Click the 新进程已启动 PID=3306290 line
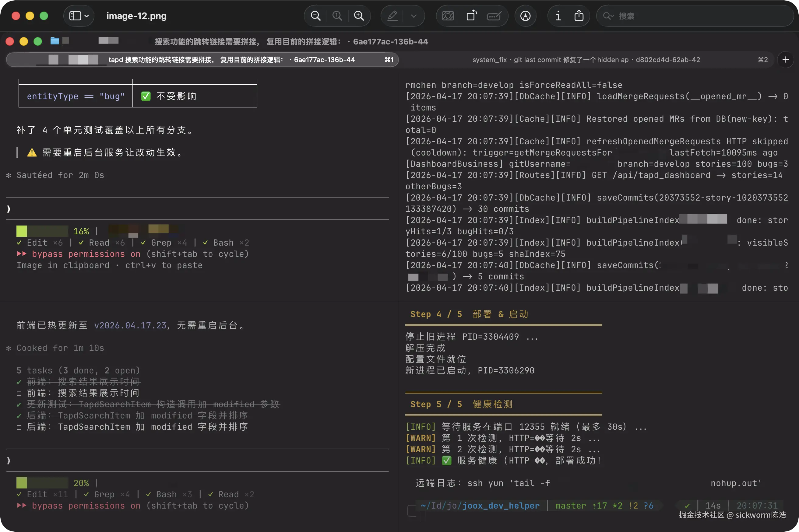The height and width of the screenshot is (532, 799). 470,370
